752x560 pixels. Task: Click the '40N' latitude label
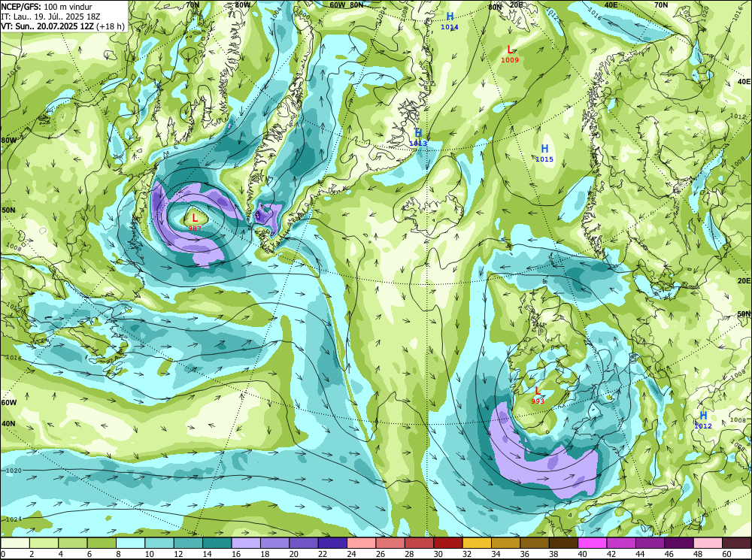(x=8, y=423)
